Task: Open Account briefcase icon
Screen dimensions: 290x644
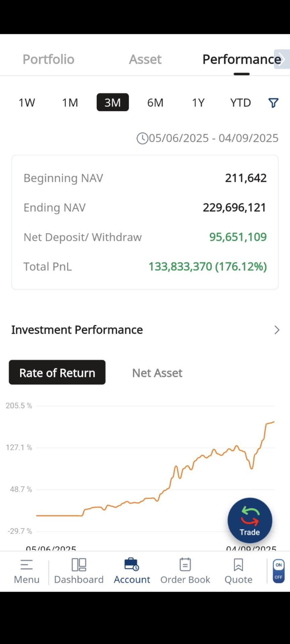Action: click(132, 565)
